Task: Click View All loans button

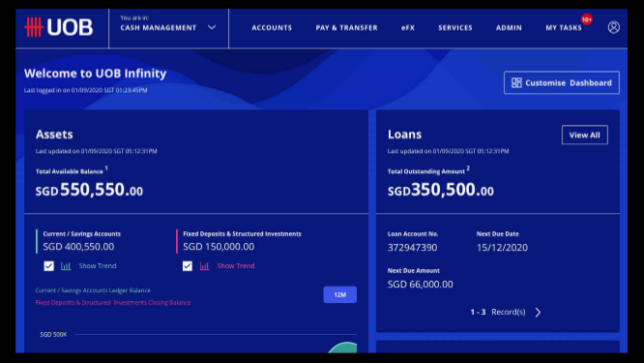Action: tap(584, 135)
